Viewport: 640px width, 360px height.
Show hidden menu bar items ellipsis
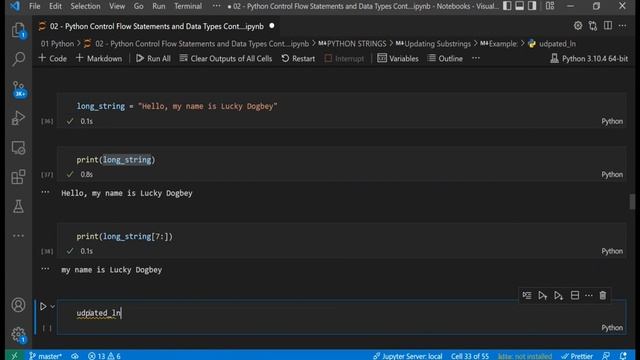point(216,6)
